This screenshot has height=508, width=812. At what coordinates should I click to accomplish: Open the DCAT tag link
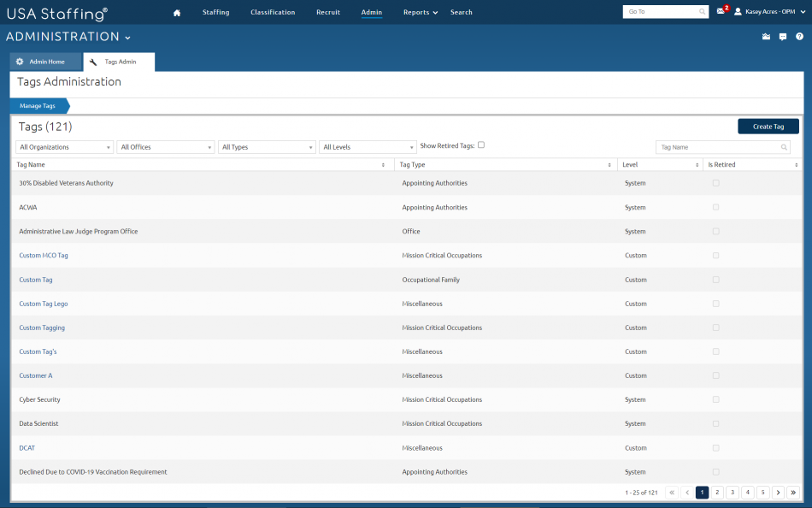tap(27, 448)
